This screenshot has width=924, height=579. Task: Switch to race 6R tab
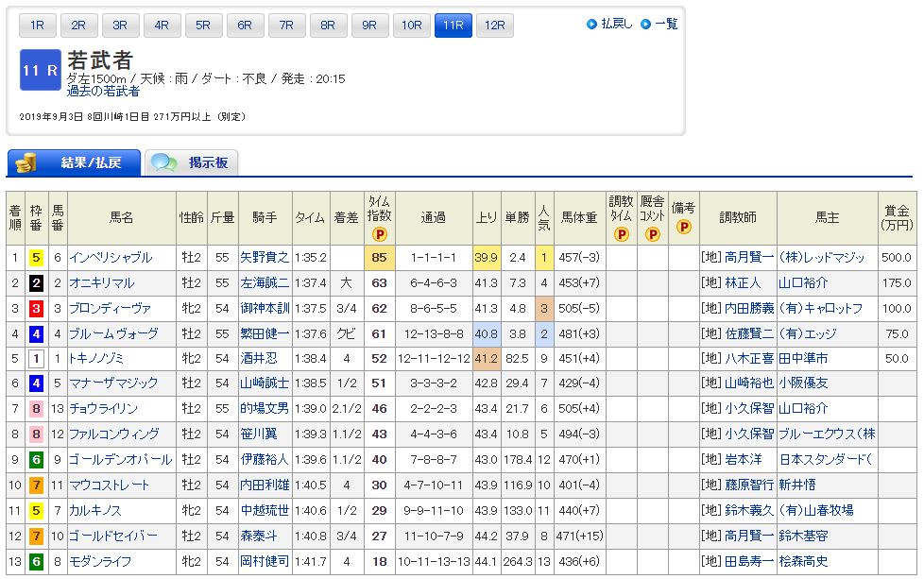pyautogui.click(x=245, y=26)
